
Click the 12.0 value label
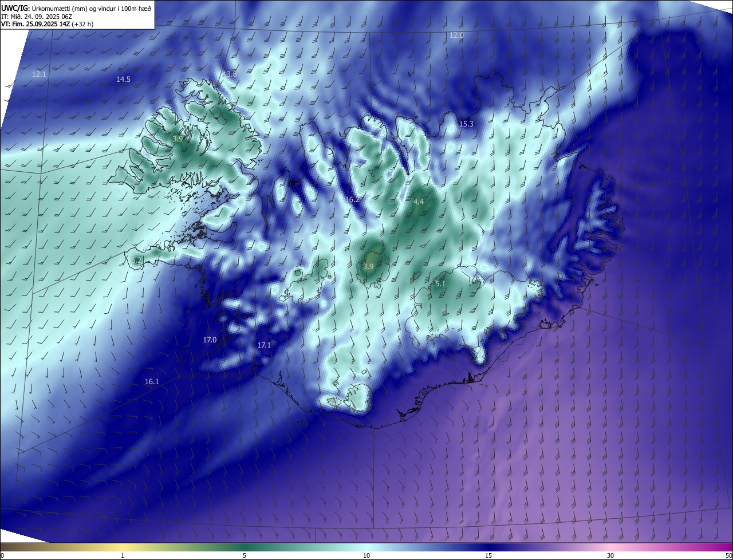coord(456,36)
